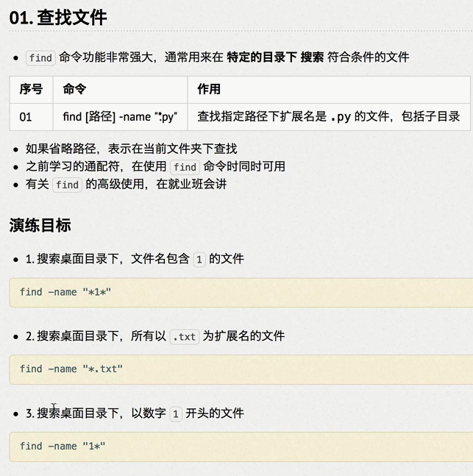Click inline code "find" before "的高级使用"
473x476 pixels.
[67, 185]
